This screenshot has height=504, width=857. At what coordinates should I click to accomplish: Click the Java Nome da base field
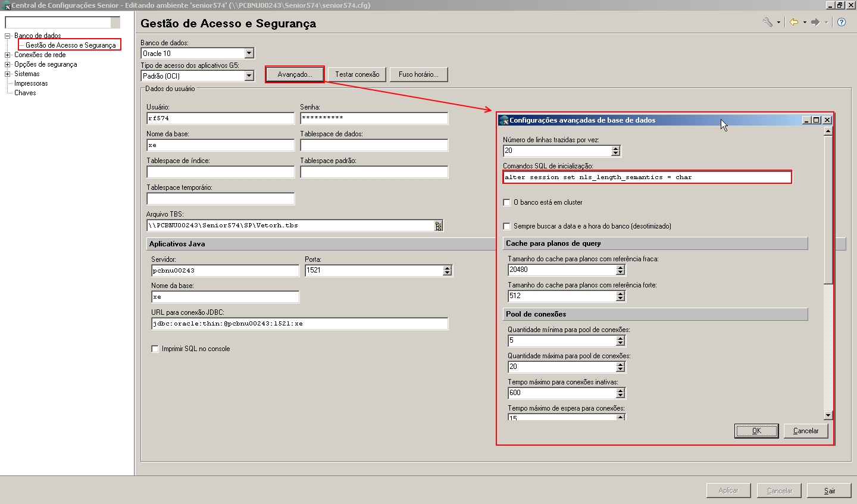pos(225,297)
